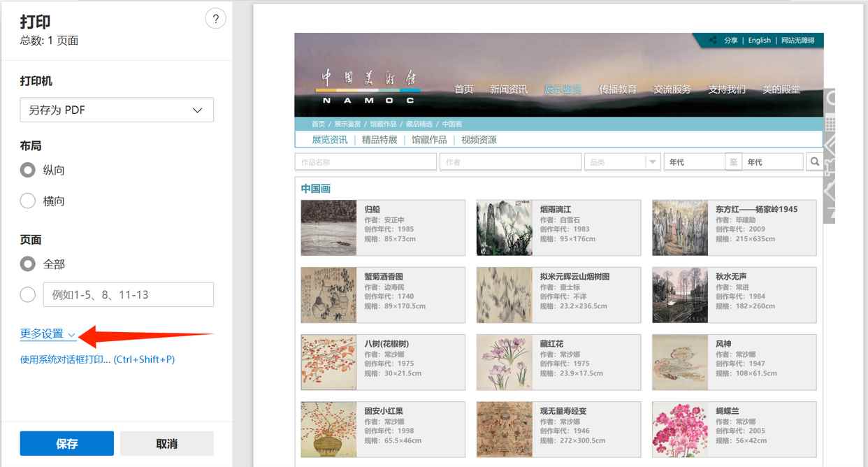Switch to the 精品特展 tab

pos(379,140)
